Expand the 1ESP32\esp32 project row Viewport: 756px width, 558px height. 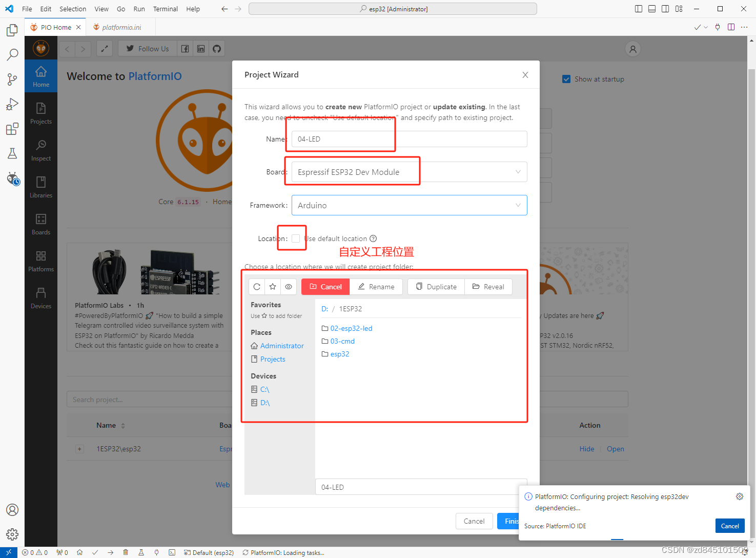click(79, 449)
